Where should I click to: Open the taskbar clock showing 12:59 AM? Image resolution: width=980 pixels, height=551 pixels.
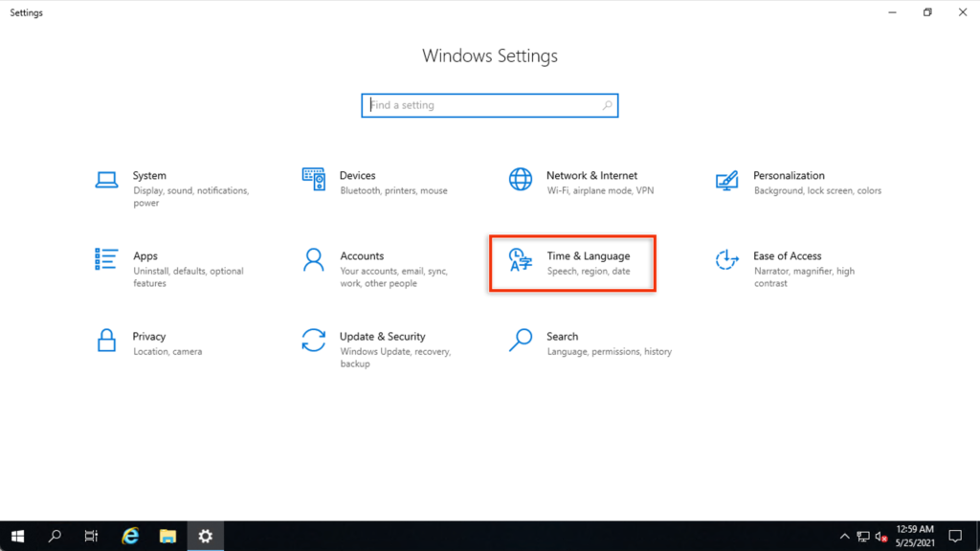pyautogui.click(x=915, y=536)
